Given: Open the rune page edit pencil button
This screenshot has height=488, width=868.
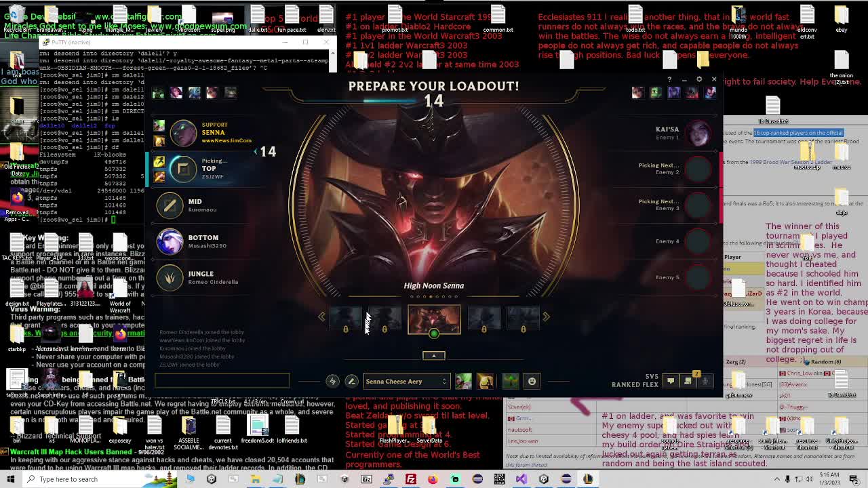Looking at the screenshot, I should (351, 382).
